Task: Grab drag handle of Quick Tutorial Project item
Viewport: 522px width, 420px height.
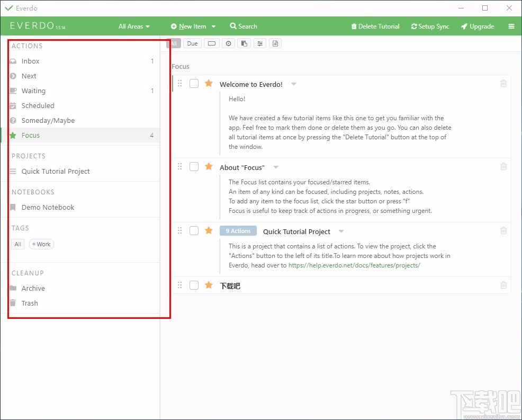Action: [x=180, y=230]
